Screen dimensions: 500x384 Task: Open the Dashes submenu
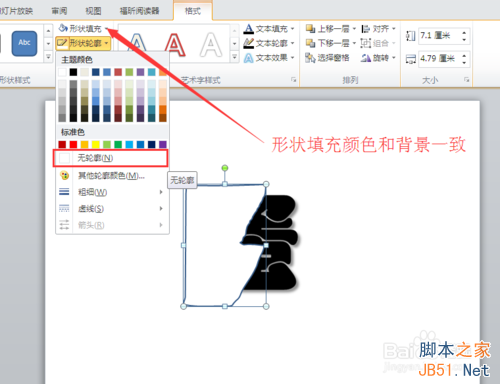[113, 209]
